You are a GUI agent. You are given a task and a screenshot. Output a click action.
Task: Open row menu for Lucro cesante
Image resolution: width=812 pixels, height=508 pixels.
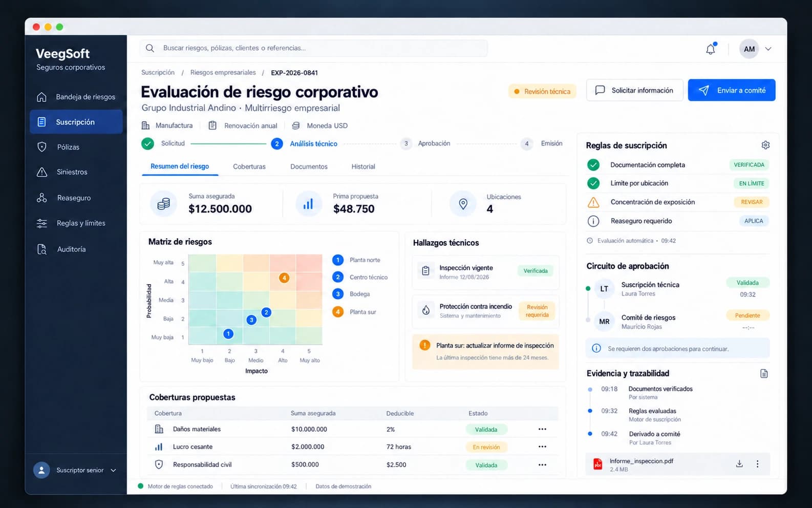point(542,447)
